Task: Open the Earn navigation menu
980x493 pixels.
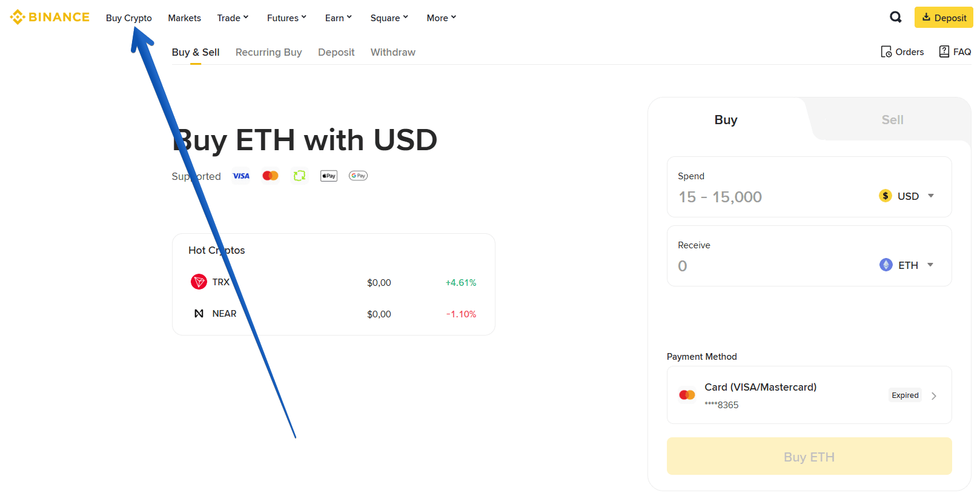Action: [337, 18]
